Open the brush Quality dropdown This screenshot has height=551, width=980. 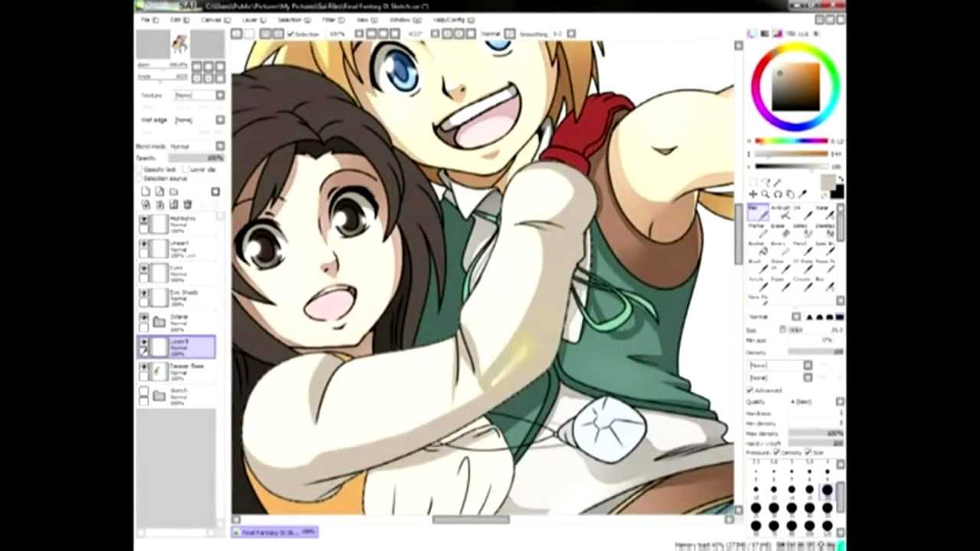[x=818, y=401]
